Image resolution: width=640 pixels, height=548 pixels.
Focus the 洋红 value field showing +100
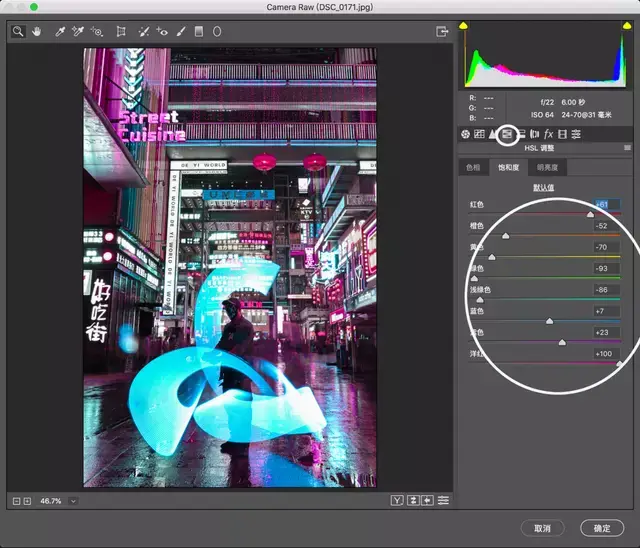coord(607,354)
